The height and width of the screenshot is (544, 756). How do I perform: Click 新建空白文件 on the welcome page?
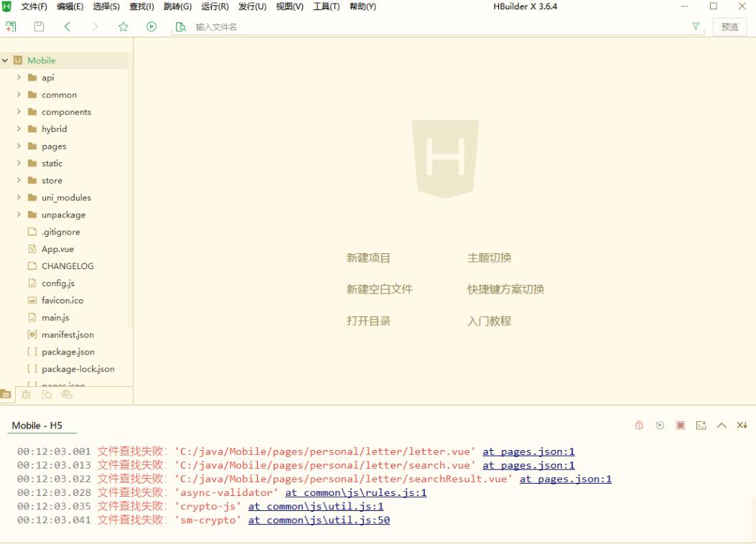coord(380,289)
